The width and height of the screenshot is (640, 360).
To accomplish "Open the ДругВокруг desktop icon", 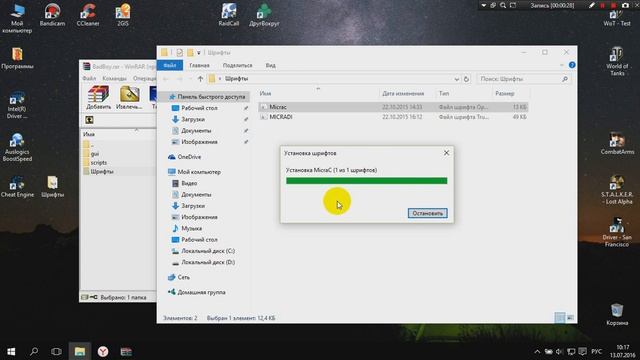I will point(264,15).
